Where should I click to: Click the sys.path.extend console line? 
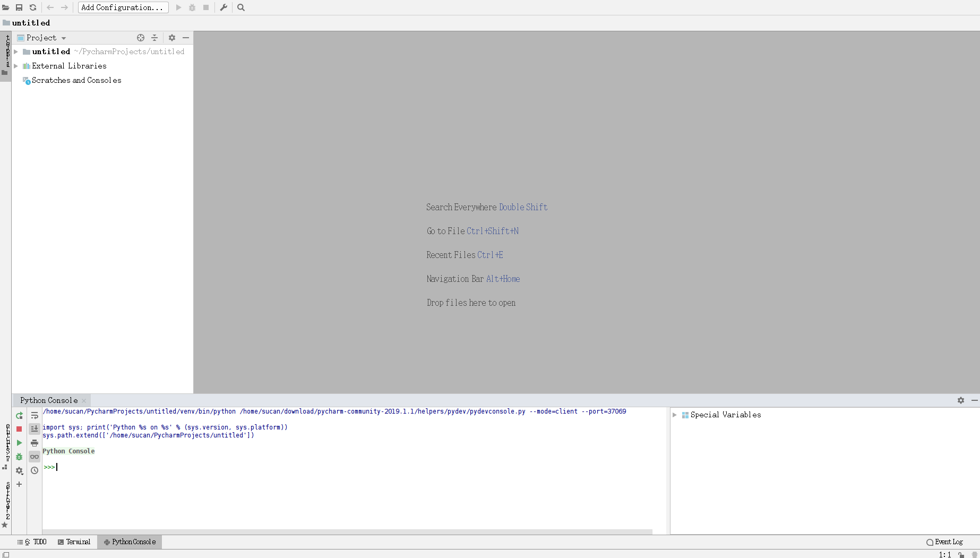point(149,435)
